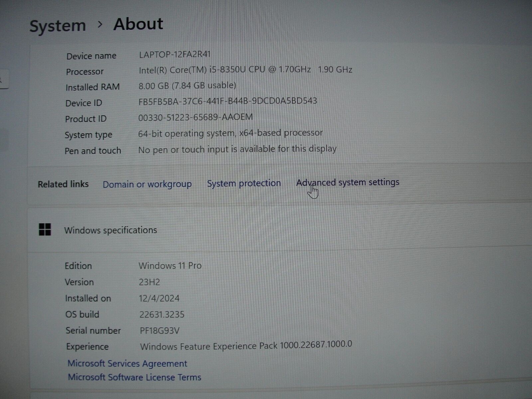The width and height of the screenshot is (532, 399).
Task: Click the Processor label
Action: pyautogui.click(x=85, y=71)
